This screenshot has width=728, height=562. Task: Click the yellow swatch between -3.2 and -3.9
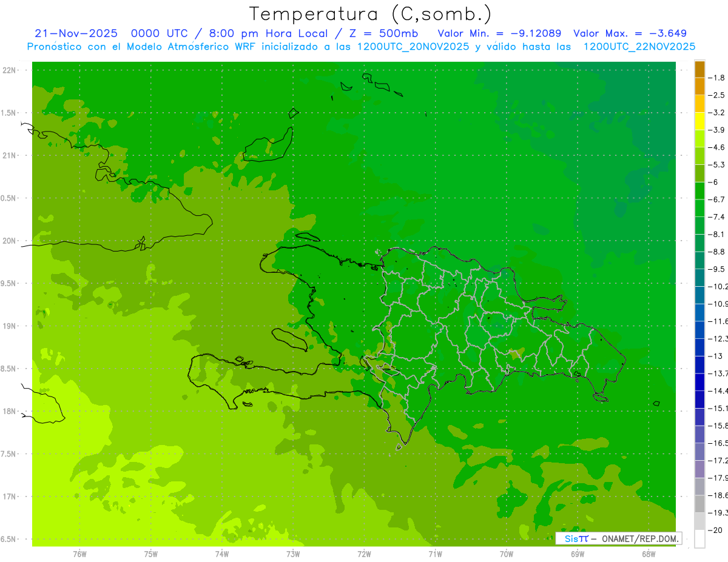(x=699, y=121)
